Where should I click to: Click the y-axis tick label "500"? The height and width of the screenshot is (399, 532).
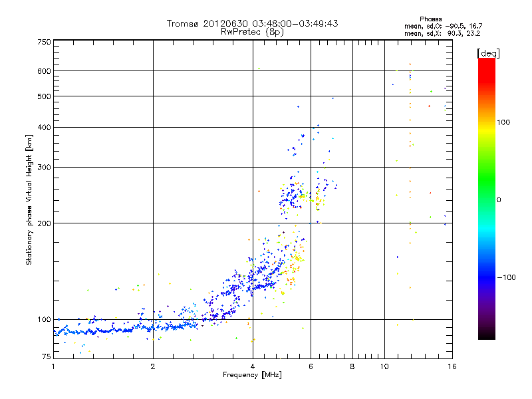pos(44,96)
